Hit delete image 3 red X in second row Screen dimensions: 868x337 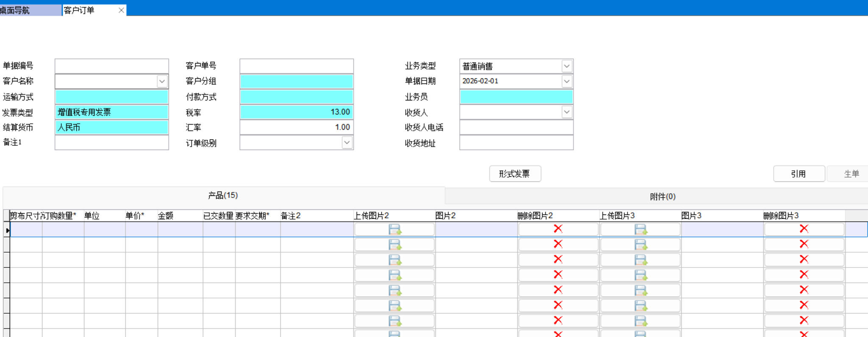point(804,244)
